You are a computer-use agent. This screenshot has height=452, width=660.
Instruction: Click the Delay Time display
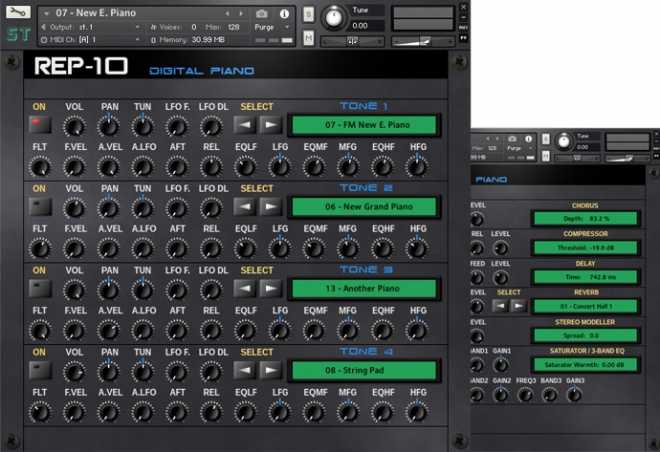pyautogui.click(x=585, y=277)
